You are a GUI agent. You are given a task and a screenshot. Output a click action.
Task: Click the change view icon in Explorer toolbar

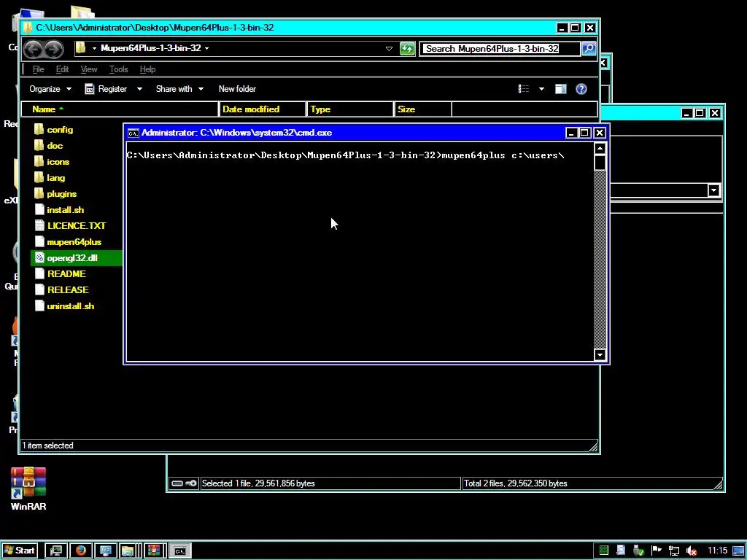pos(524,89)
